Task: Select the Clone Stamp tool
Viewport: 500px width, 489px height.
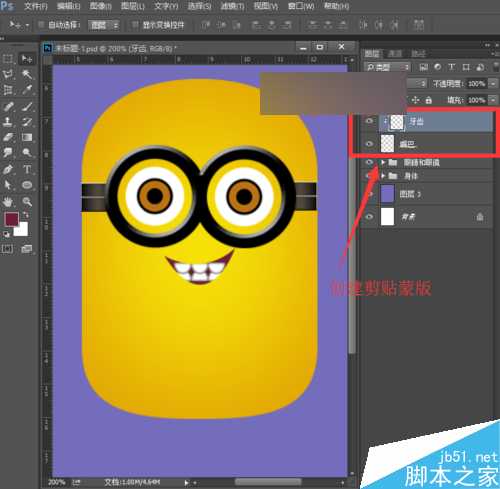Action: point(7,122)
